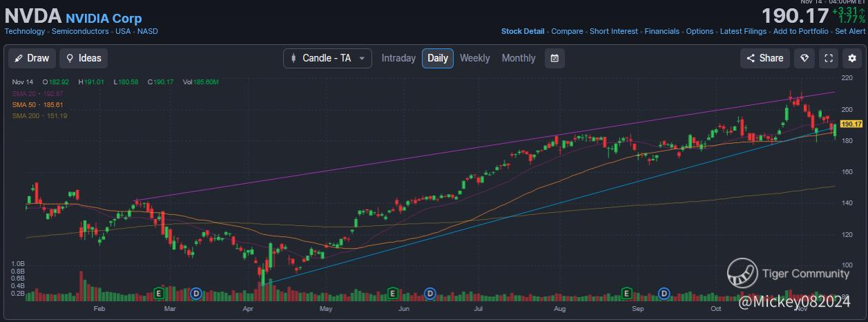The image size is (868, 322).
Task: Open the calendar date range picker
Action: [x=554, y=58]
